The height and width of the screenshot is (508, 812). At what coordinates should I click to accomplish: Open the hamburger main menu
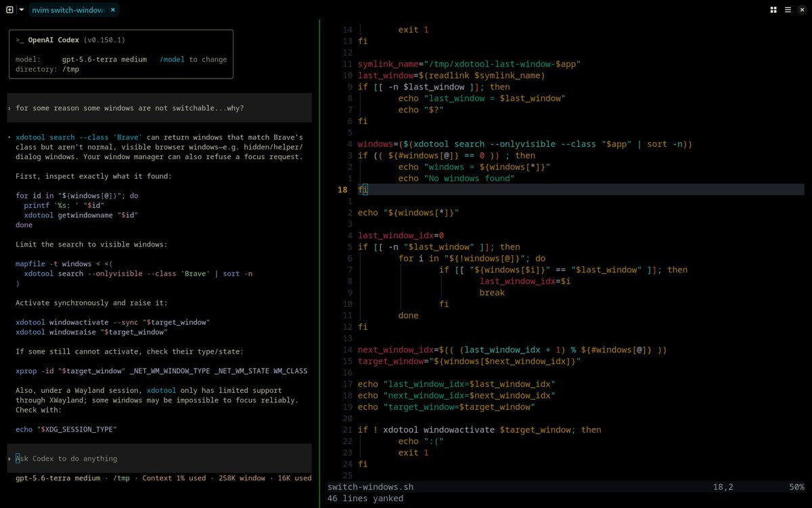point(788,10)
